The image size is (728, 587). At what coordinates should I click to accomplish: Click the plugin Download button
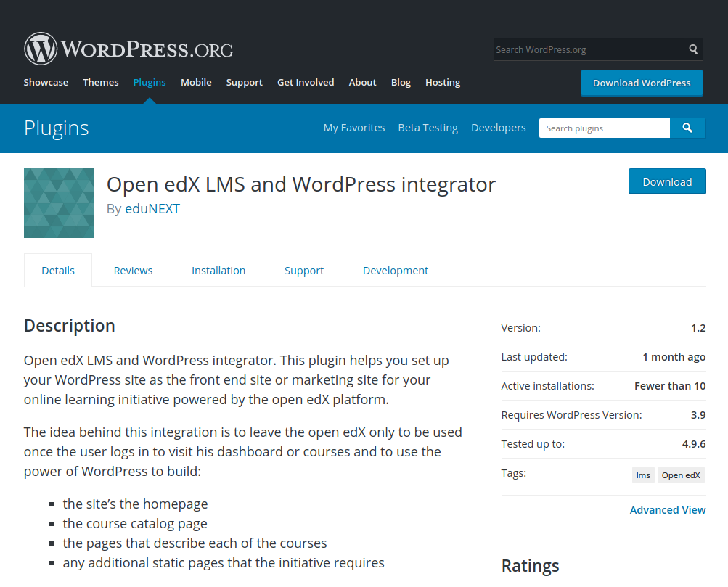(667, 181)
